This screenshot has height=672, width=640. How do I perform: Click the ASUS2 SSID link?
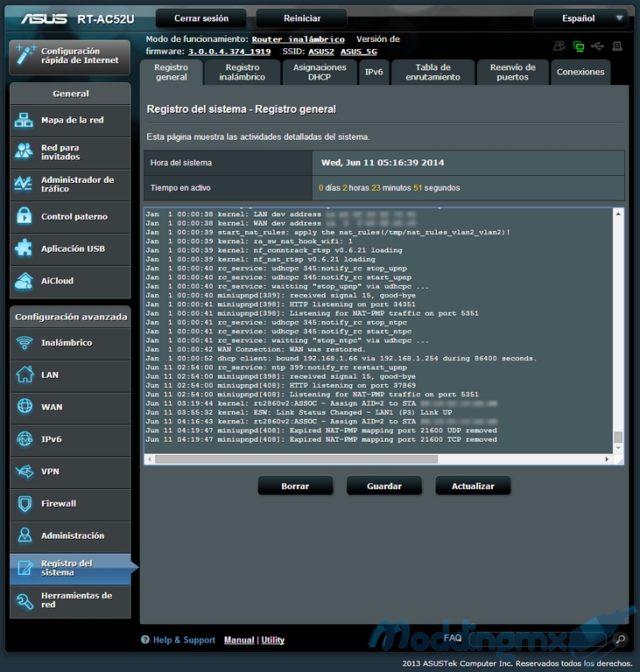pyautogui.click(x=320, y=52)
